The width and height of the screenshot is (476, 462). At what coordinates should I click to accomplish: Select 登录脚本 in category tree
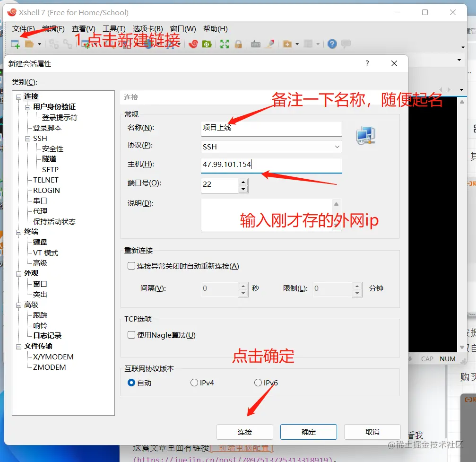coord(47,128)
